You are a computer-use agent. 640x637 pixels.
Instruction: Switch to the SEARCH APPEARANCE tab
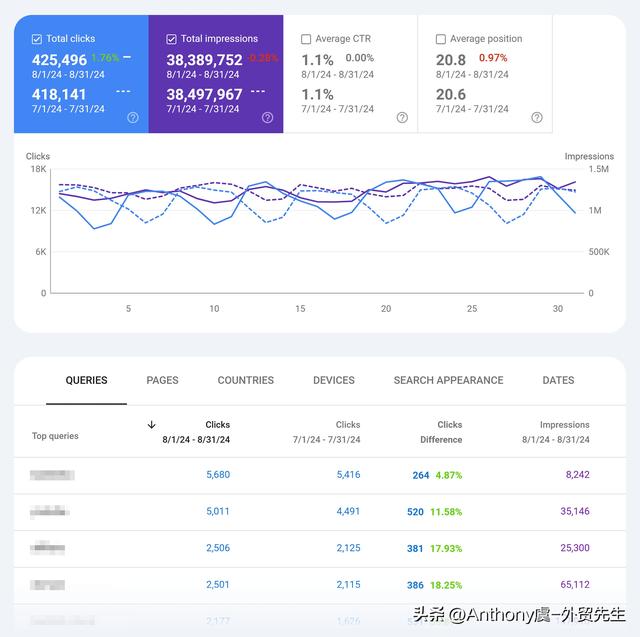(x=449, y=380)
